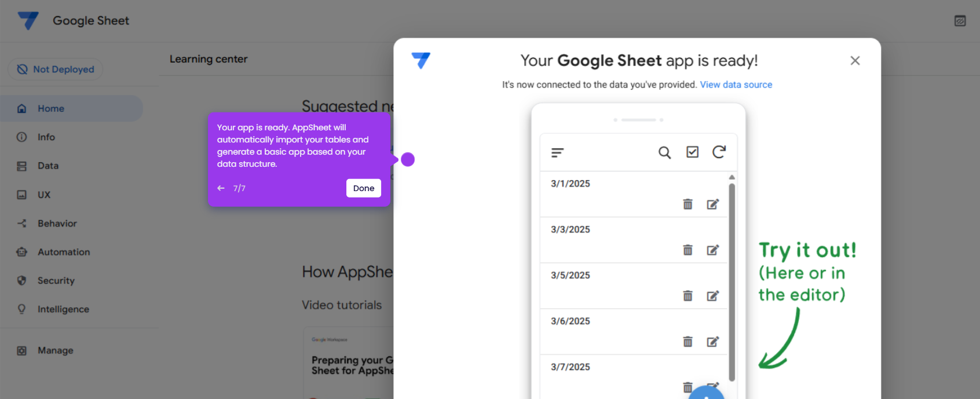Edit the 3/5/2025 row
Screen dimensions: 980x399
pyautogui.click(x=713, y=295)
